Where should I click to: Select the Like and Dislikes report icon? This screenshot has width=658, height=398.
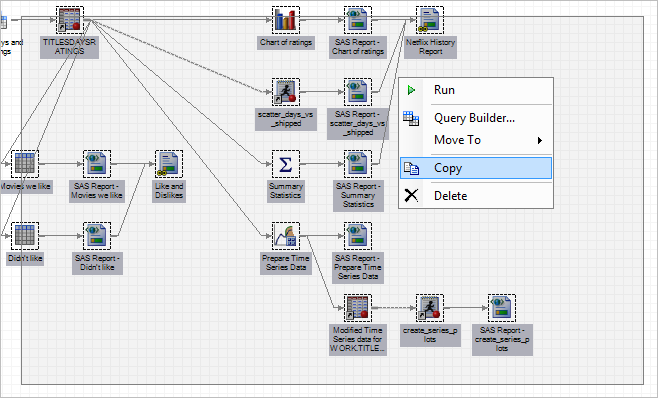169,164
